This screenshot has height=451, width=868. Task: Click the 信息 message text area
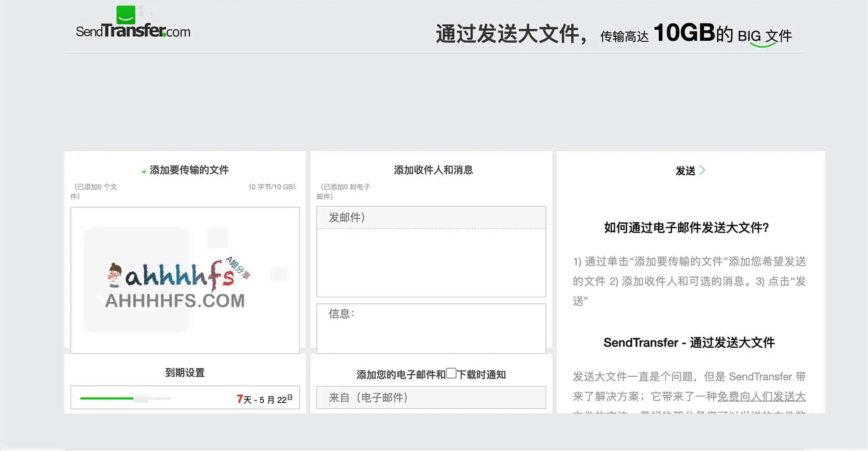coord(431,329)
